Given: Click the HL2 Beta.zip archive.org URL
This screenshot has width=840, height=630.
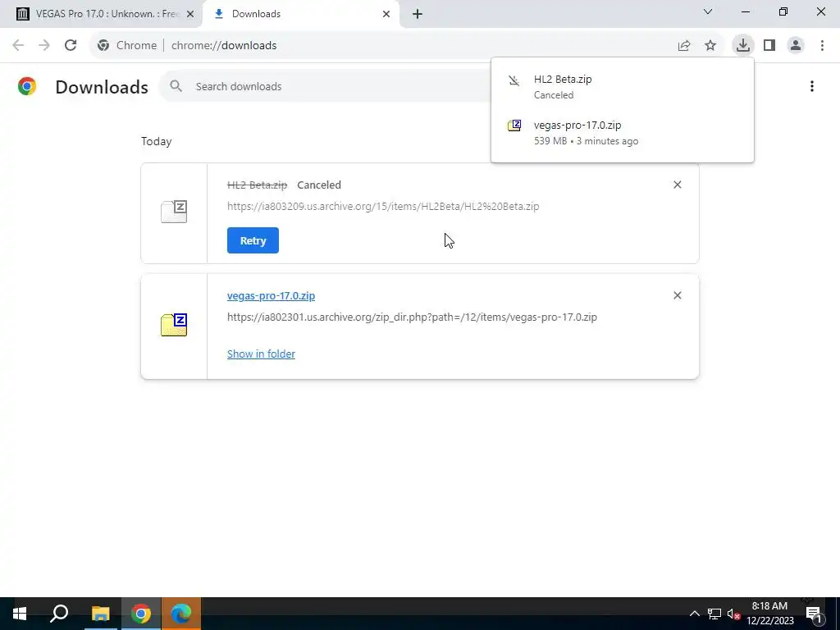Looking at the screenshot, I should (383, 206).
